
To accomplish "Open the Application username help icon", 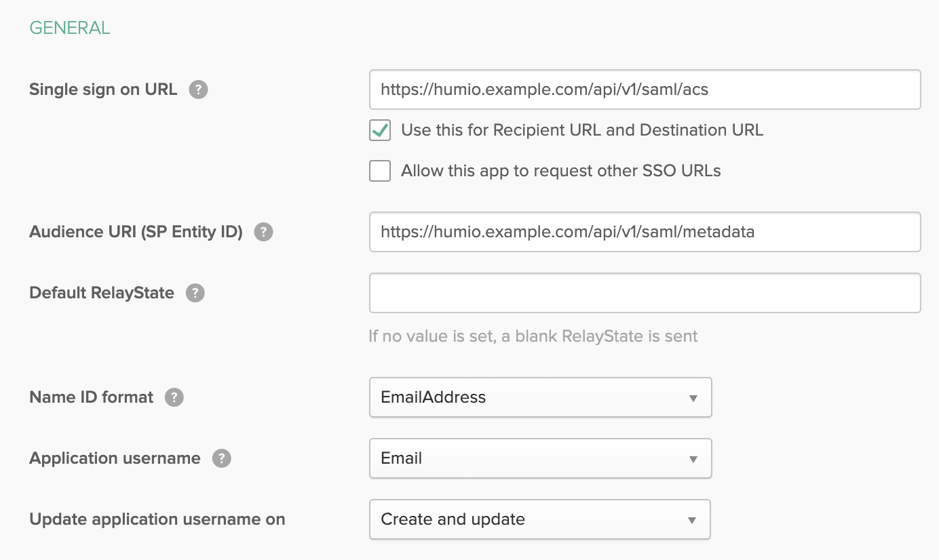I will click(221, 458).
